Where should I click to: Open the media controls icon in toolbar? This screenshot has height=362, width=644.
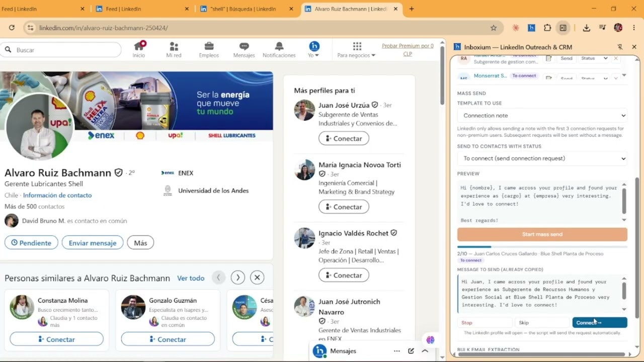tap(602, 28)
